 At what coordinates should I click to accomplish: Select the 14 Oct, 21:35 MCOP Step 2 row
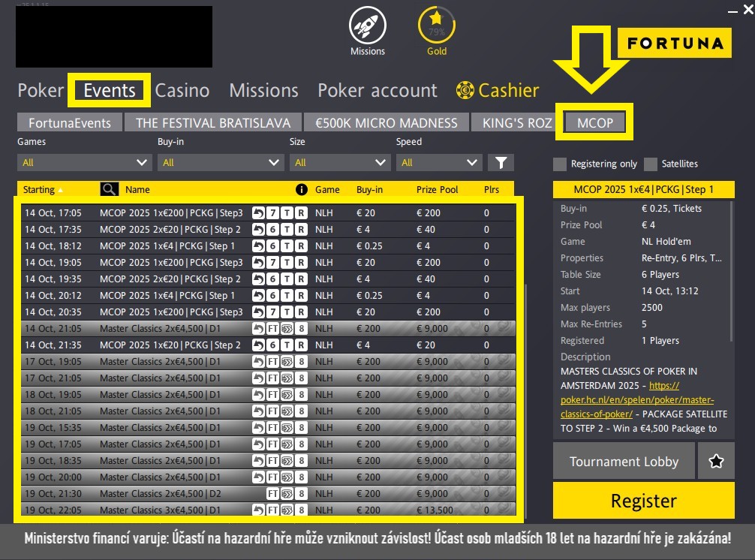coord(268,345)
